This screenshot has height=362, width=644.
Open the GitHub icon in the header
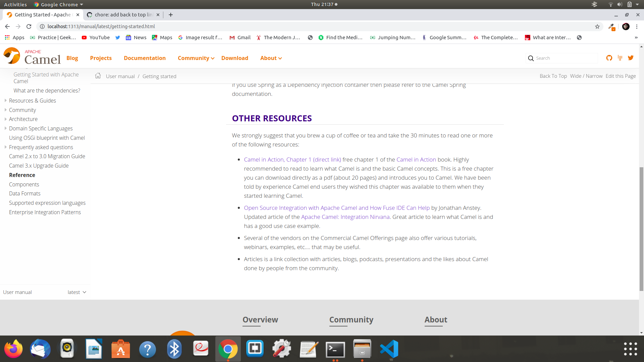point(609,58)
